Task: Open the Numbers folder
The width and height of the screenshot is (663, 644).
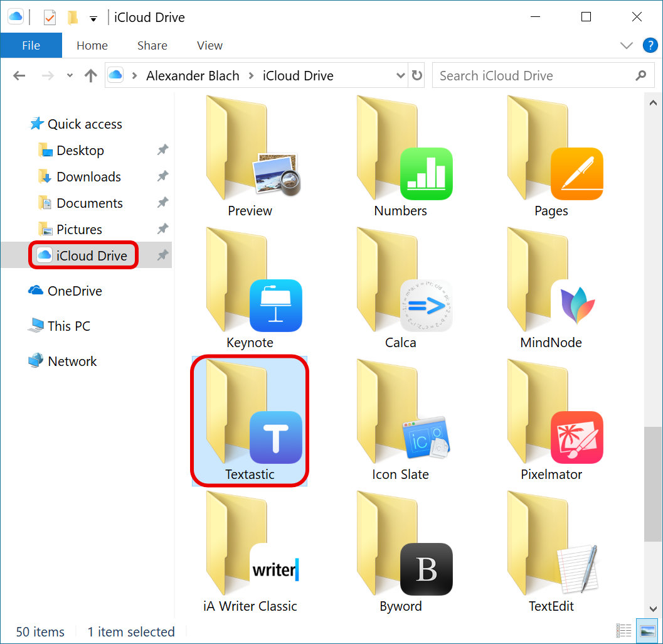Action: 400,156
